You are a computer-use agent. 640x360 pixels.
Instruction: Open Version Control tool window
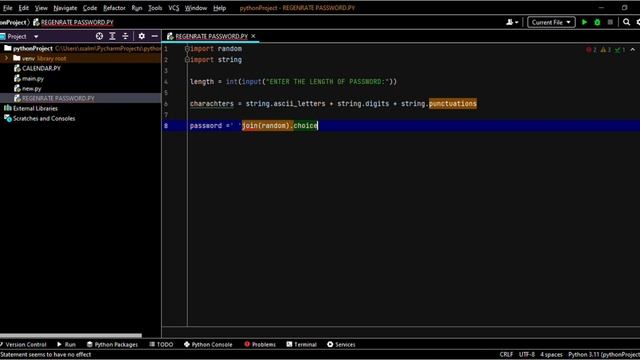(x=23, y=344)
